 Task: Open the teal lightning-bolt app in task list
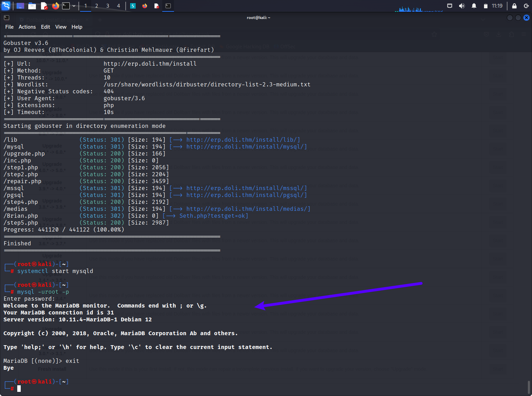tap(133, 6)
